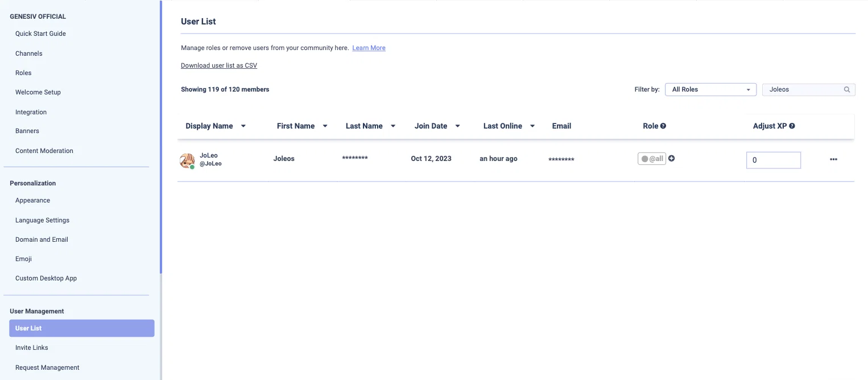Screen dimensions: 868x380
Task: Select User List in sidebar
Action: pyautogui.click(x=81, y=328)
